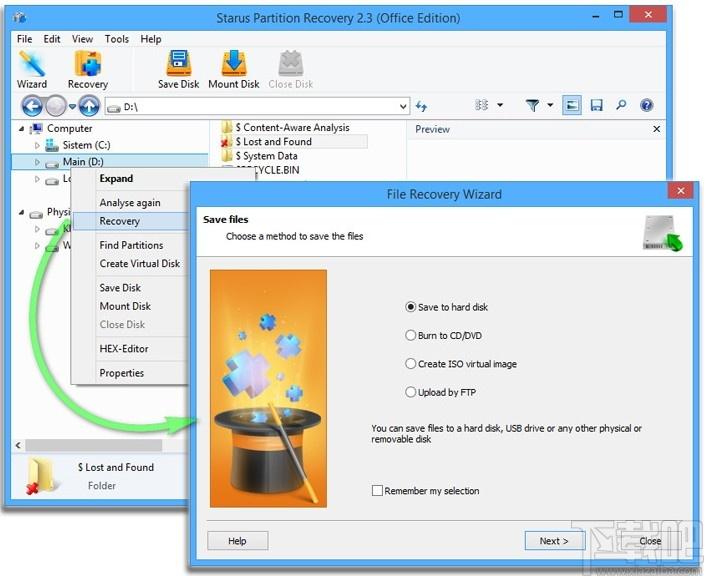
Task: Refresh the address path with arrows icon
Action: point(421,106)
